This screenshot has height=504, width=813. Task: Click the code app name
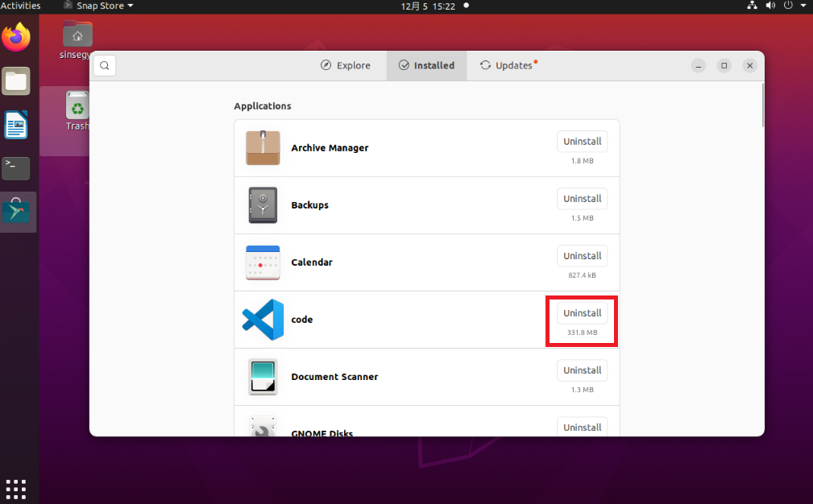point(302,320)
